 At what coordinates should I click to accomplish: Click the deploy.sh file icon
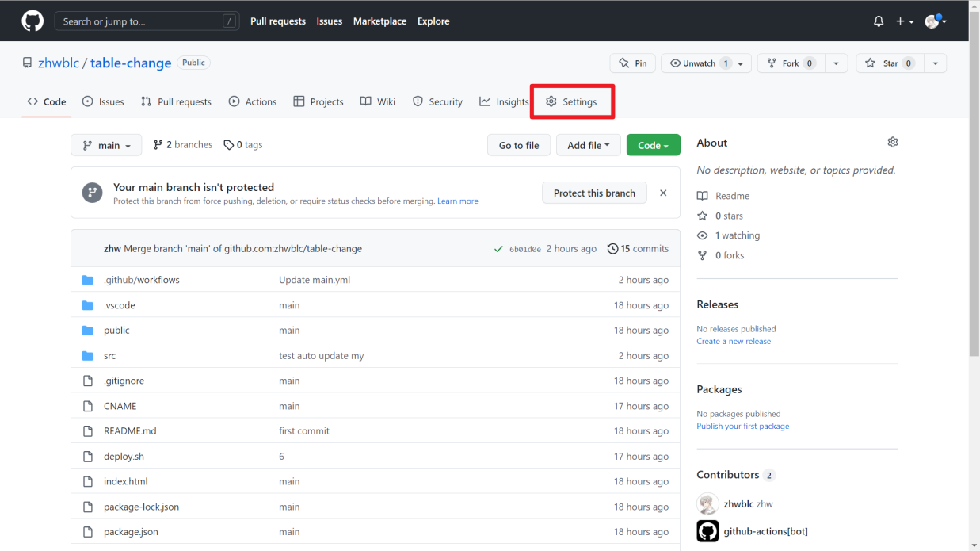(88, 457)
